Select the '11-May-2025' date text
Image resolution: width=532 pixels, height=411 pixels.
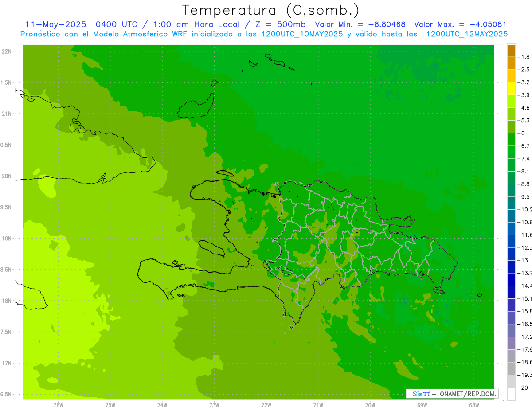coord(56,24)
